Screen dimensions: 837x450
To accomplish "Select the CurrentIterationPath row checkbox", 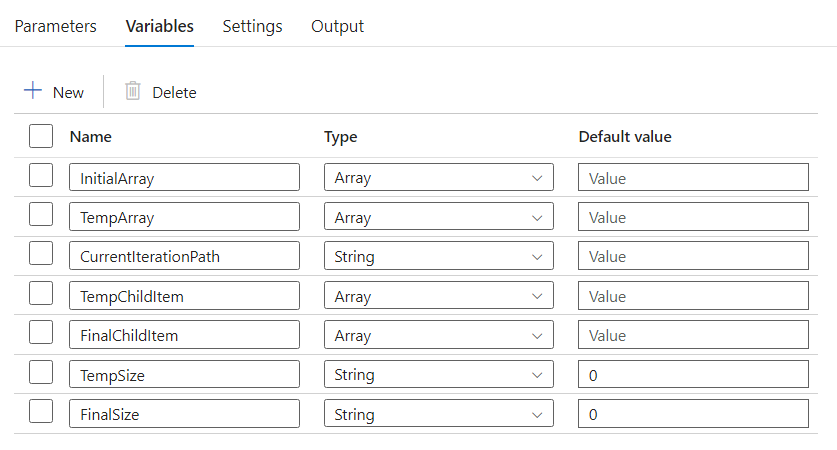I will tap(41, 256).
